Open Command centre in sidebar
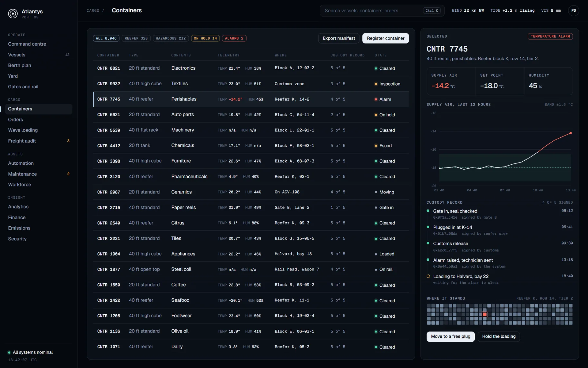Screen dimensions: 588x368 coord(39,44)
